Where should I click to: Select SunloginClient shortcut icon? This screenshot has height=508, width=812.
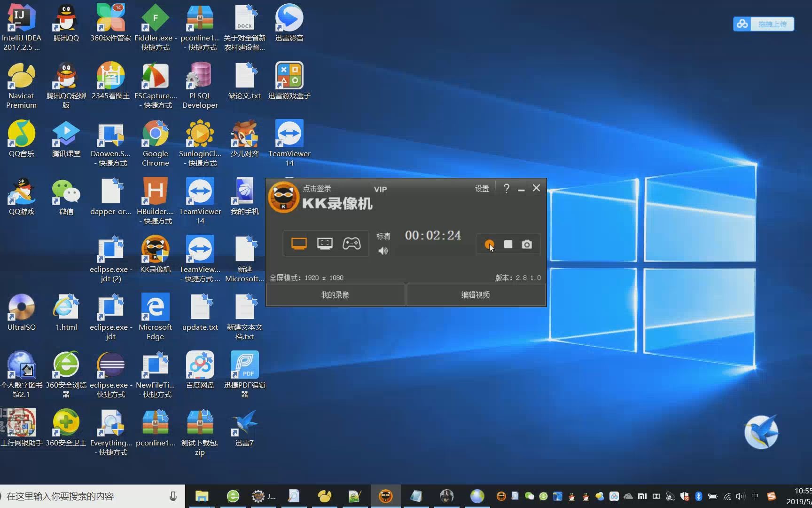click(x=200, y=143)
